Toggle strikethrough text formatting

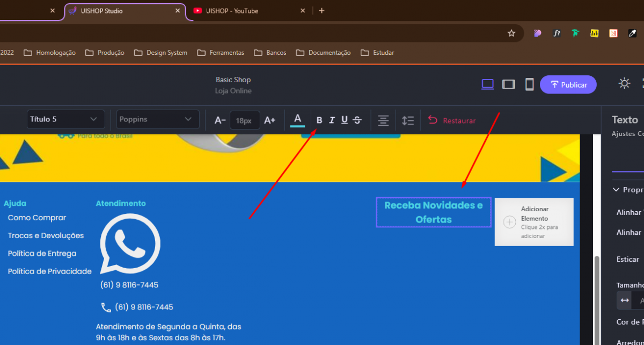point(357,120)
